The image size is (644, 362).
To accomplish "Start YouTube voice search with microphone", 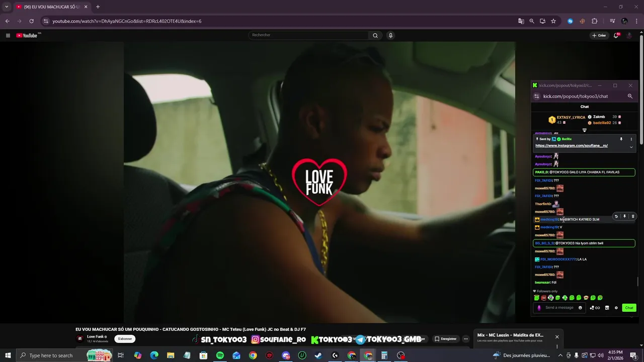I will pos(390,35).
